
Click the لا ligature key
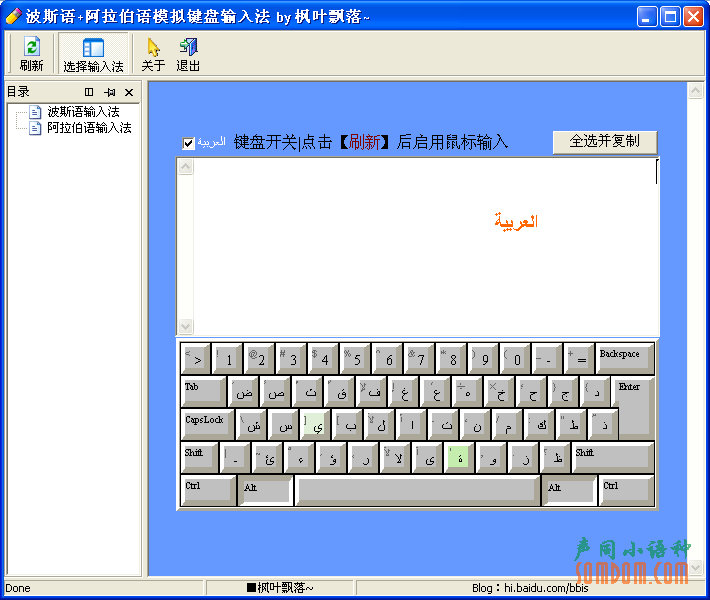coord(395,457)
